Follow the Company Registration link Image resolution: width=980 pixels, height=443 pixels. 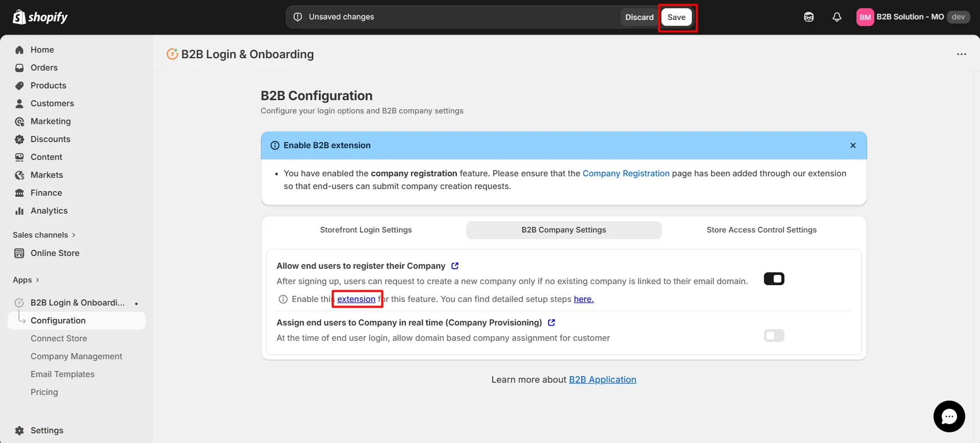click(626, 173)
